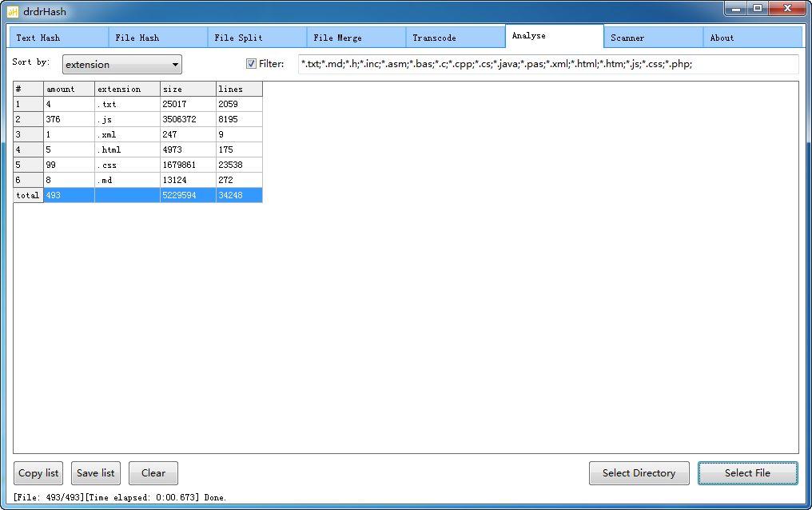The height and width of the screenshot is (510, 812).
Task: Switch to the Text Hash tab
Action: [x=58, y=38]
